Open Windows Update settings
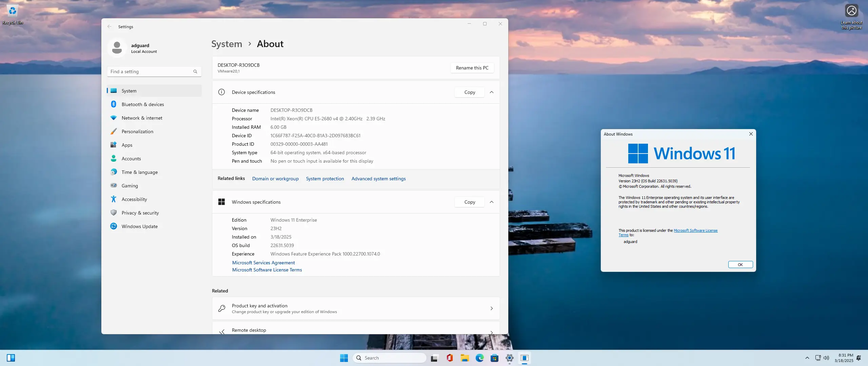Image resolution: width=868 pixels, height=366 pixels. coord(139,226)
